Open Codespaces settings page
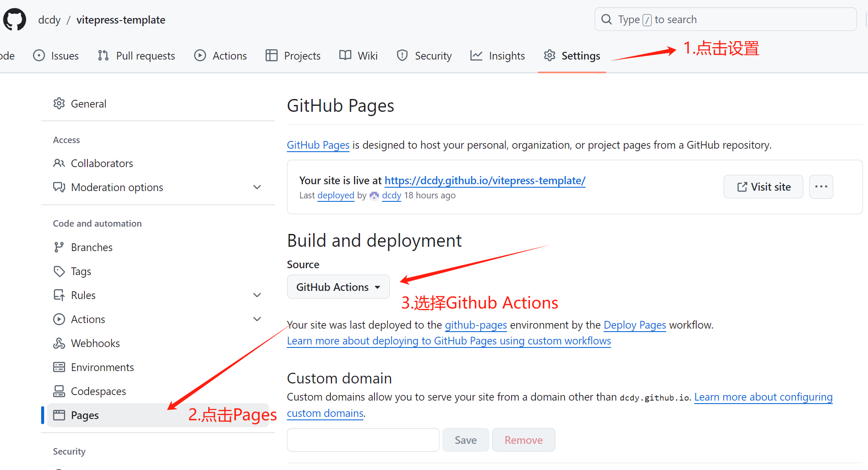Screen dimensions: 868x470 click(x=158, y=391)
